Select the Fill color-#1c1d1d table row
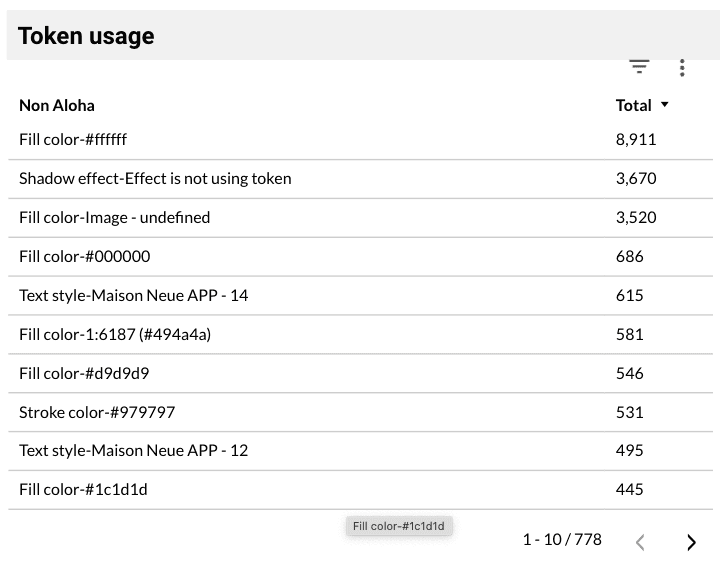720x572 pixels. click(x=83, y=489)
